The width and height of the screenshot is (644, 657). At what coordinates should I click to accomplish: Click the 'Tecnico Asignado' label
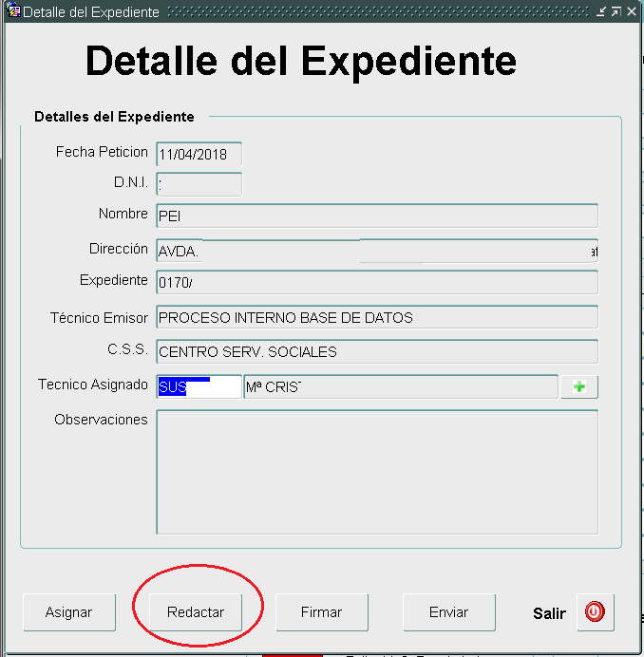point(93,385)
